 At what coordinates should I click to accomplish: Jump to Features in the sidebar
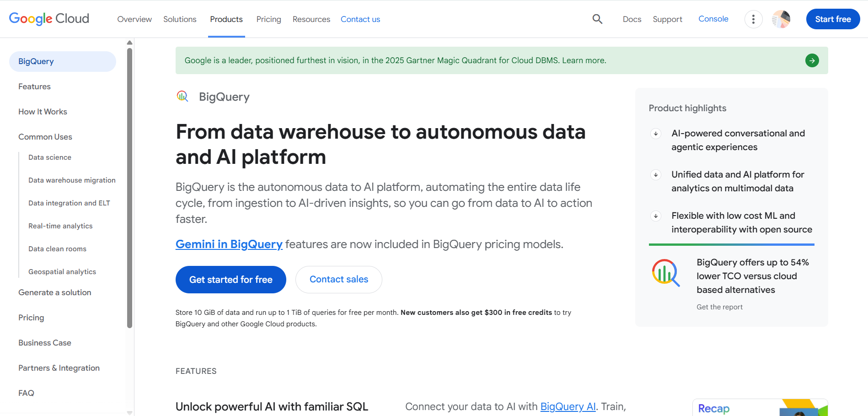click(x=34, y=86)
